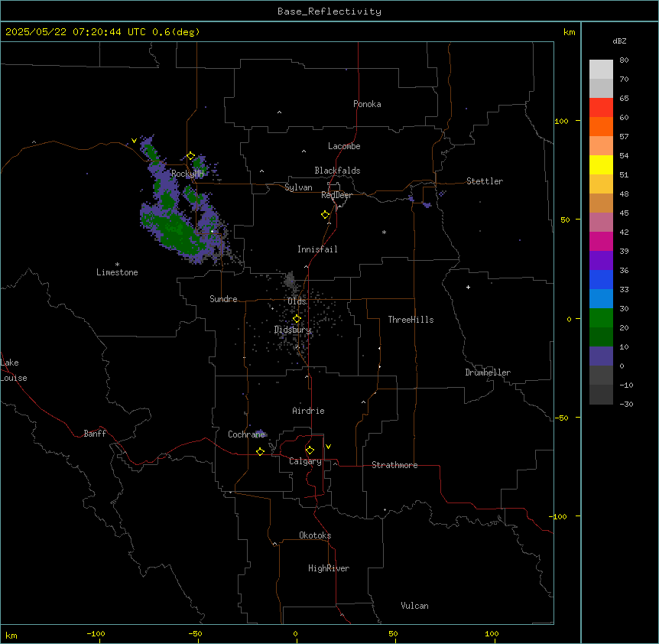The width and height of the screenshot is (659, 644).
Task: Select the yellow diamond marker below Cochrane
Action: [260, 451]
